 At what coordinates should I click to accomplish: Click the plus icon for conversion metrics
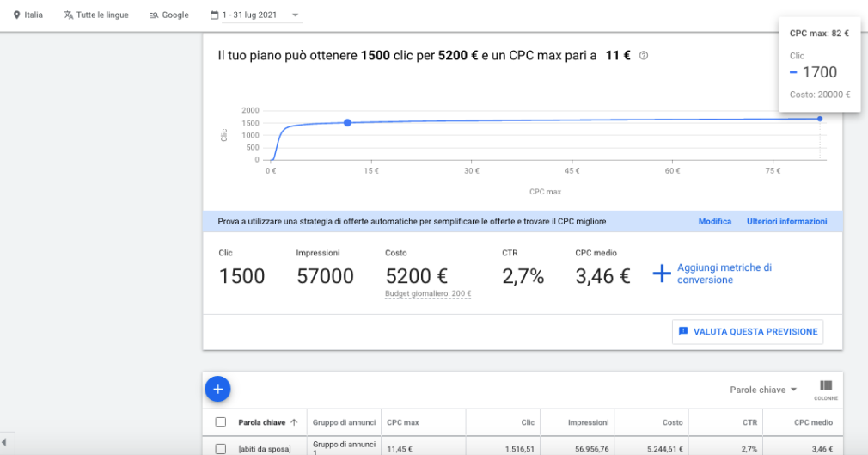[x=661, y=274]
